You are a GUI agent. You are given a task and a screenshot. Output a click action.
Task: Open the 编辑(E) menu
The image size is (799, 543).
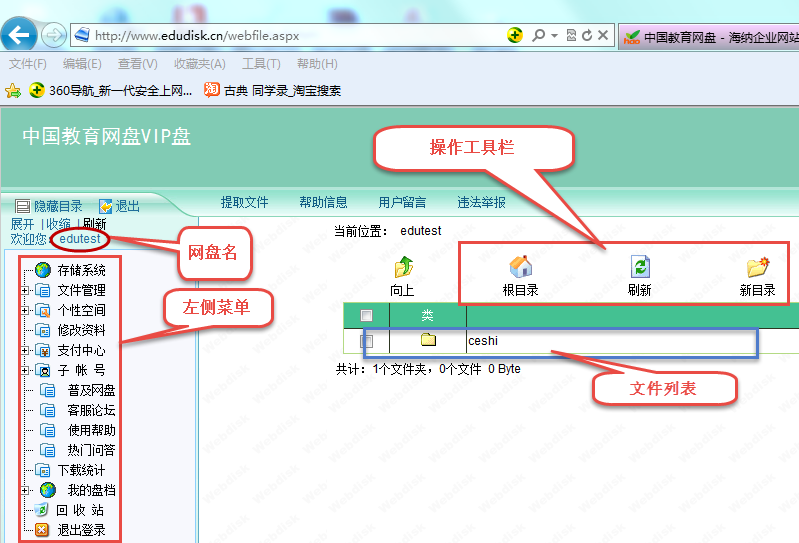click(82, 64)
